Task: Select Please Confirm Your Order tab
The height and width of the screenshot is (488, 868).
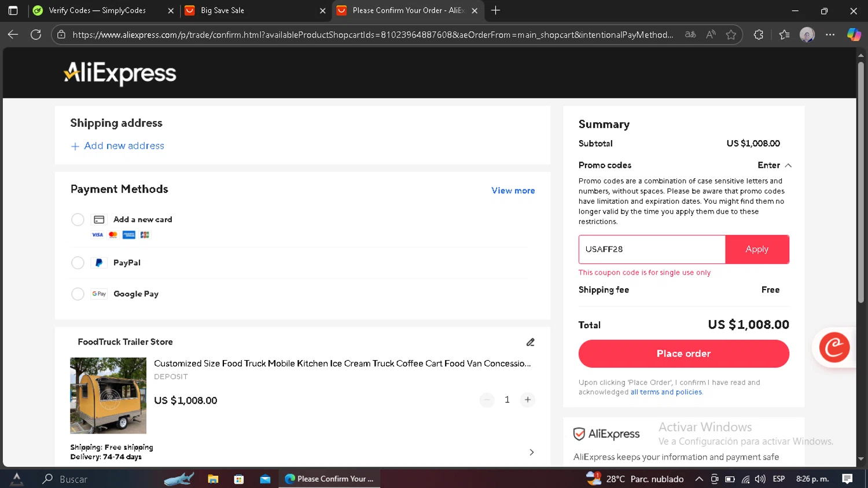Action: click(408, 10)
